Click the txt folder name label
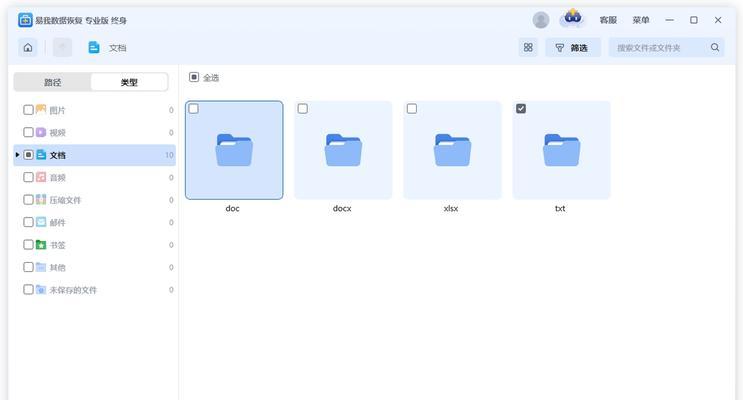Image resolution: width=743 pixels, height=400 pixels. pos(560,208)
